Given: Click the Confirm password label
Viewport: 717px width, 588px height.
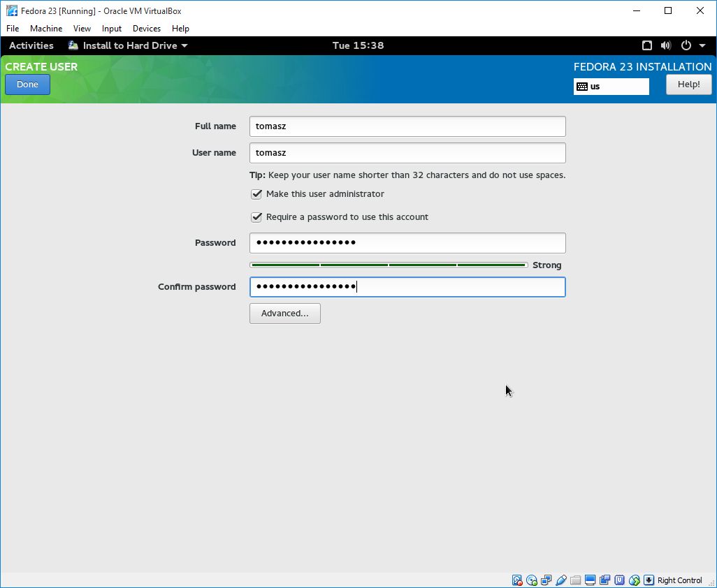Looking at the screenshot, I should click(x=196, y=287).
